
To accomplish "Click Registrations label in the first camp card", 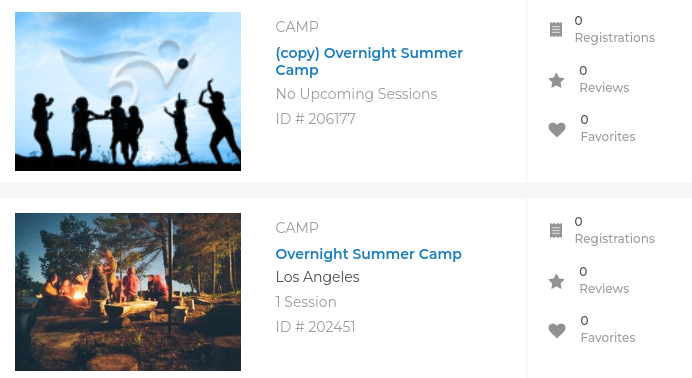I will click(x=614, y=38).
